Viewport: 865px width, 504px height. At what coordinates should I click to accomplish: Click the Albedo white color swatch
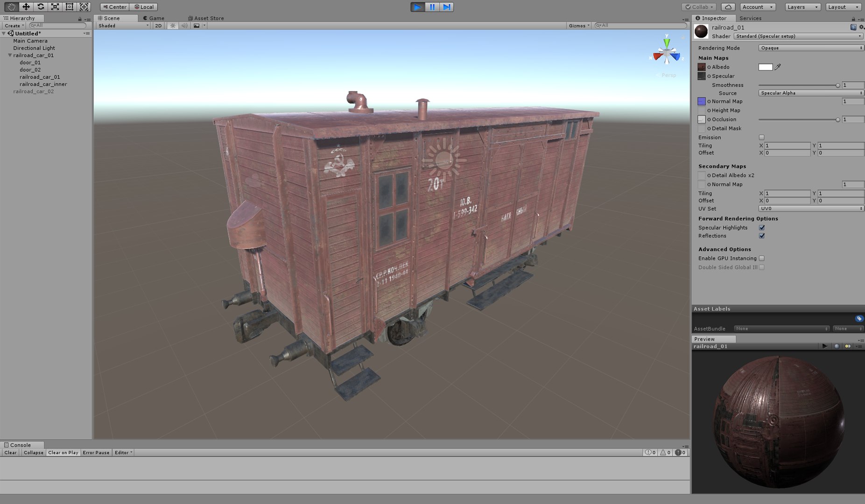pos(766,67)
